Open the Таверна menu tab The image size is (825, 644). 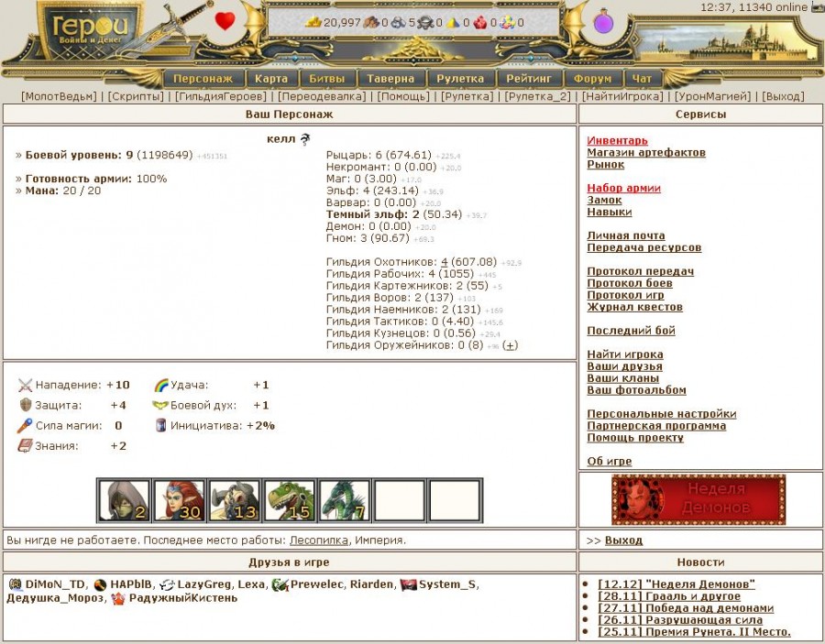[390, 79]
